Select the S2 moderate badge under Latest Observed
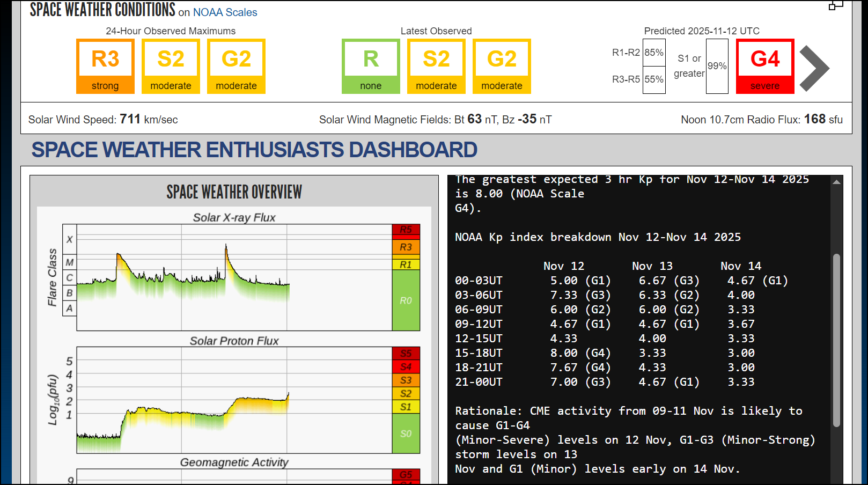Image resolution: width=868 pixels, height=485 pixels. [x=436, y=66]
